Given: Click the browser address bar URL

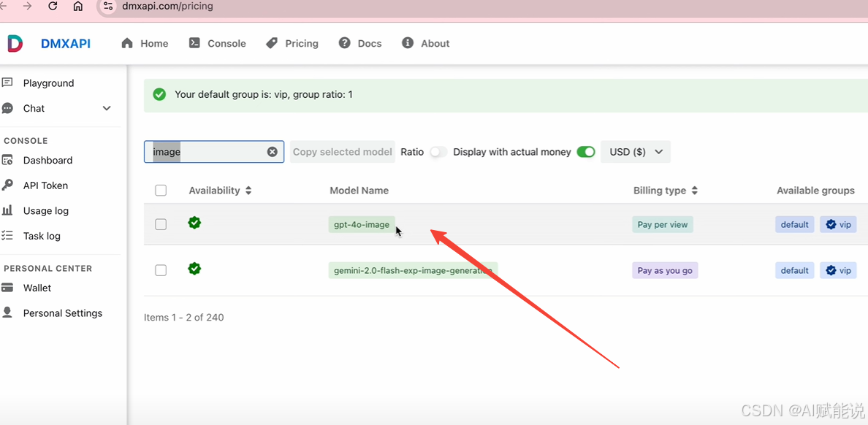Looking at the screenshot, I should pyautogui.click(x=168, y=7).
